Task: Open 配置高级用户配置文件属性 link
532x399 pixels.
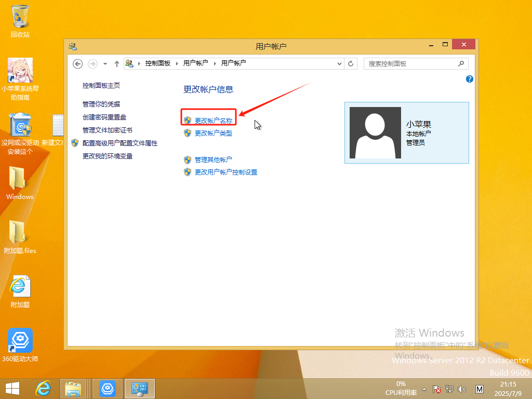Action: 120,143
